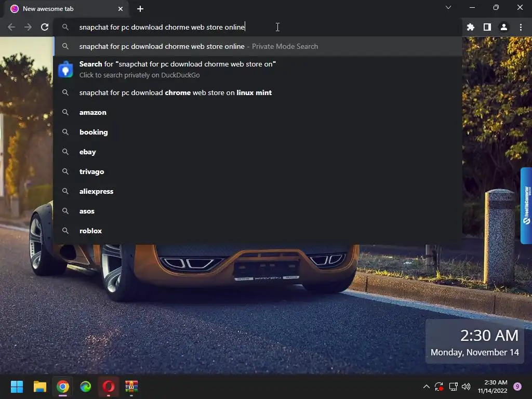
Task: Search privately on DuckDuckGo suggestion
Action: (258, 70)
